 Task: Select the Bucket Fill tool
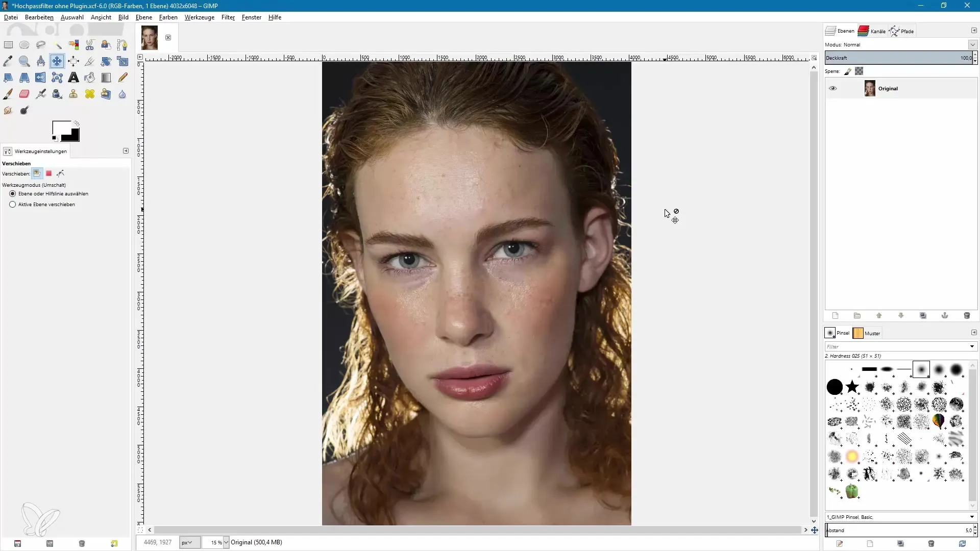click(90, 78)
